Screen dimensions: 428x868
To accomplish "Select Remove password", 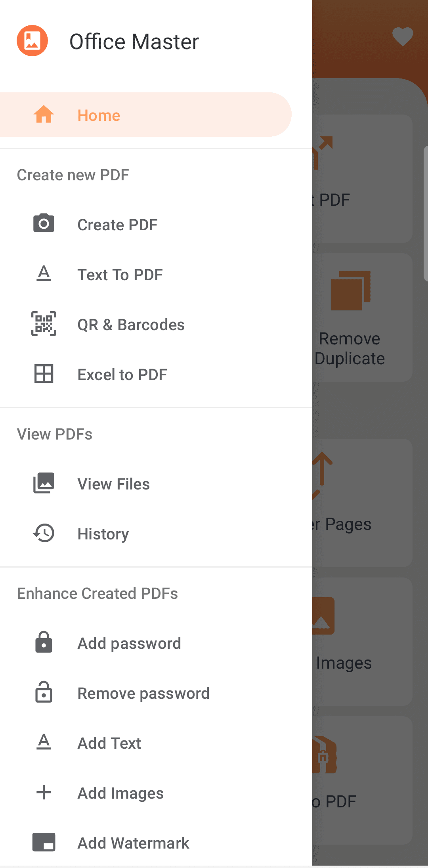I will pos(143,693).
